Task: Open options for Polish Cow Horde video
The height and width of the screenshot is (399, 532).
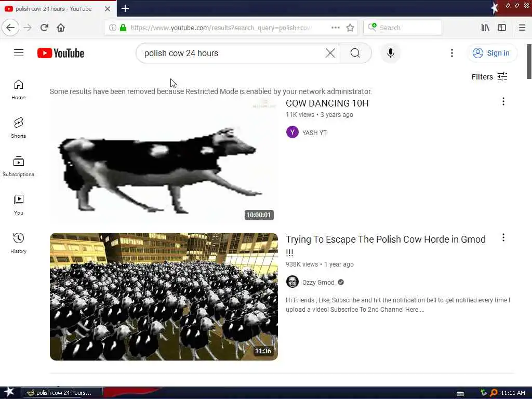Action: tap(503, 237)
